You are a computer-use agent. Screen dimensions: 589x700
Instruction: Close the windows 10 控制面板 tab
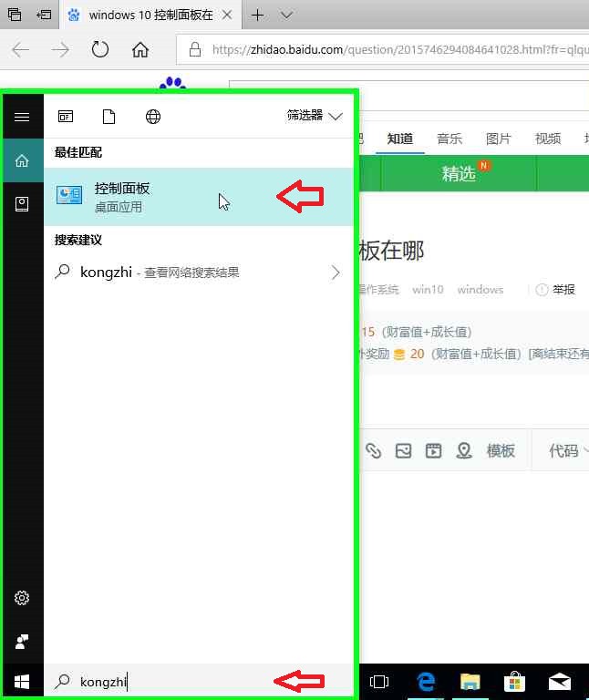coord(227,15)
